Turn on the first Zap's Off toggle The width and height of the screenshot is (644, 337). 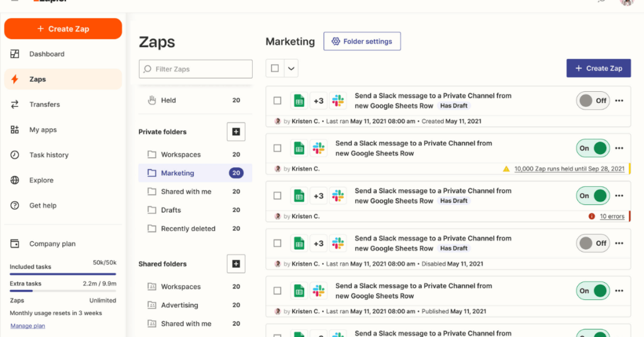tap(592, 101)
